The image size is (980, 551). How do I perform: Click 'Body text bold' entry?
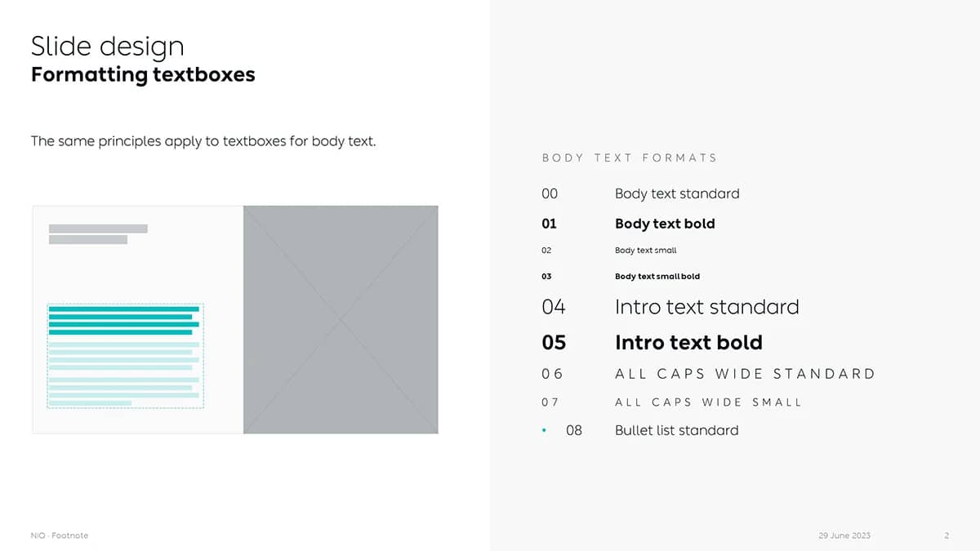(x=665, y=224)
